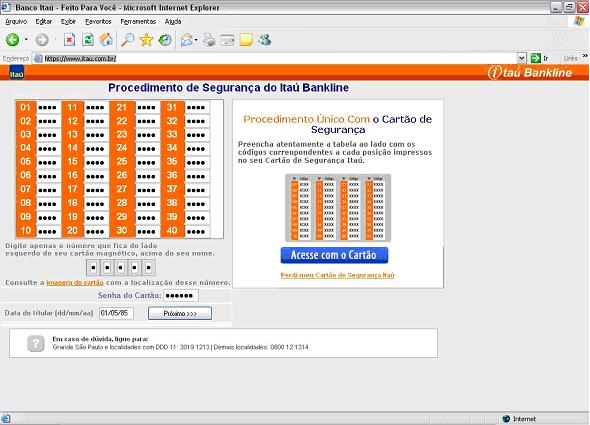
Task: Open the Ferramentas menu
Action: (138, 21)
